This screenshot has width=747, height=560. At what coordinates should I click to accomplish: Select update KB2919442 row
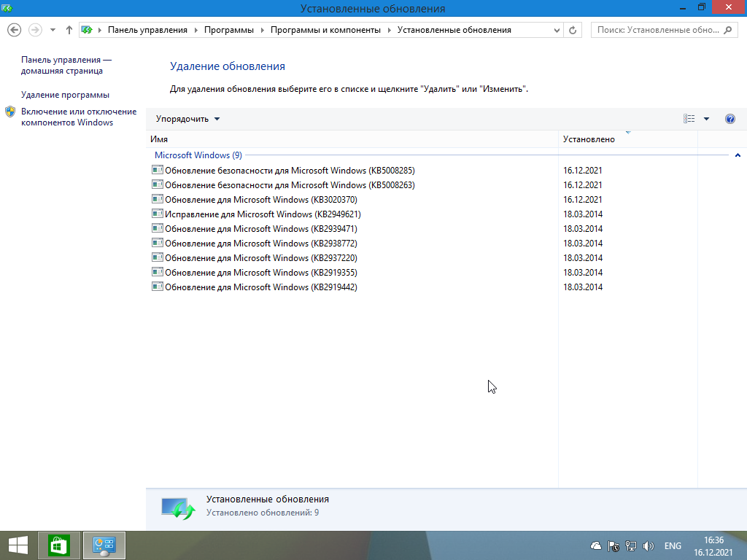point(421,287)
